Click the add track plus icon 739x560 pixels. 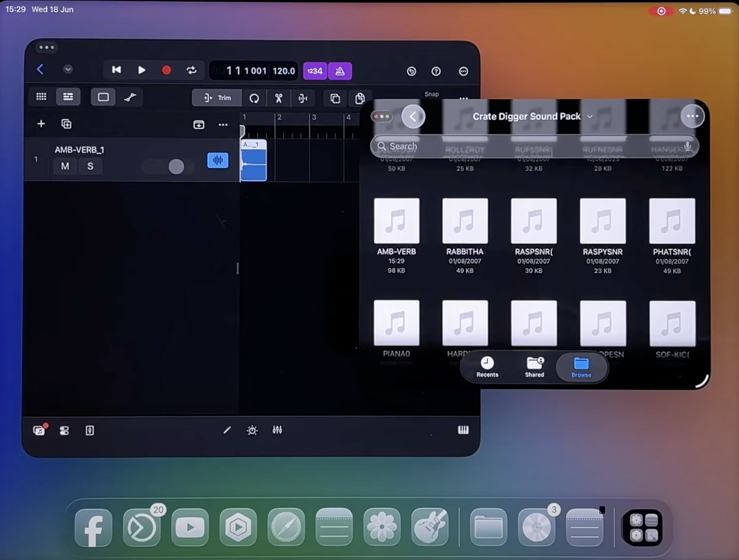(x=41, y=124)
